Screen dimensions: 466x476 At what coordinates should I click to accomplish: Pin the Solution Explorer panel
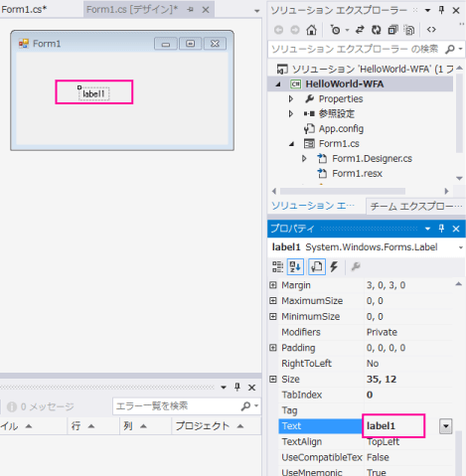pos(441,10)
